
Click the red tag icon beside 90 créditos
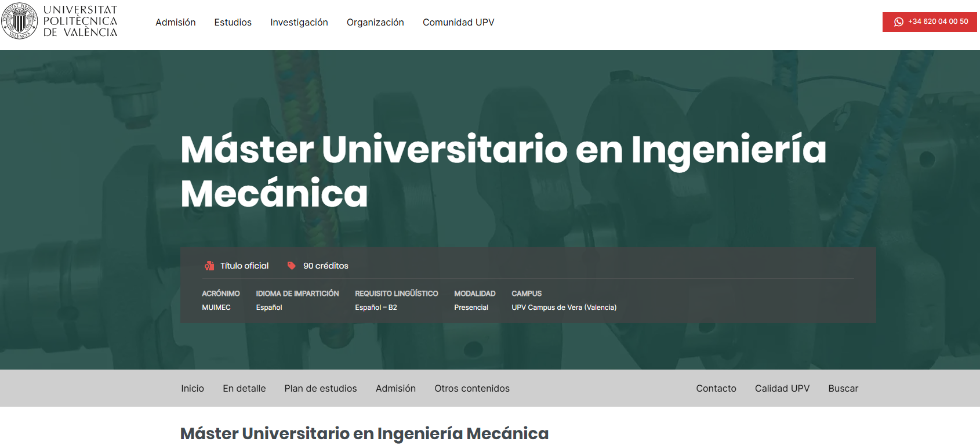(x=292, y=266)
